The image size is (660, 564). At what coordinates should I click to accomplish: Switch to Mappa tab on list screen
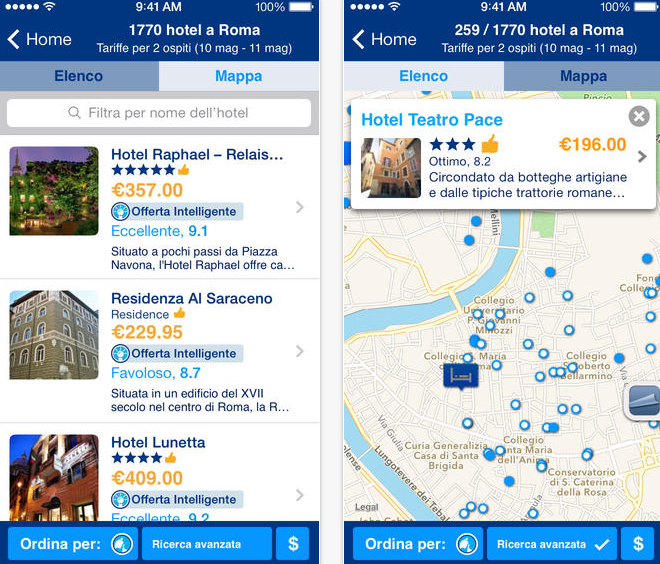239,76
